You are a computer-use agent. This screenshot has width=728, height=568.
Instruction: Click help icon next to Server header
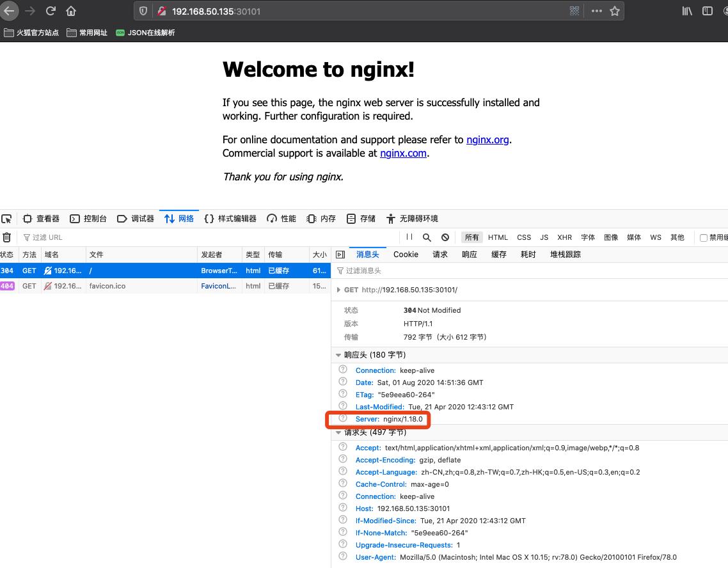tap(343, 418)
